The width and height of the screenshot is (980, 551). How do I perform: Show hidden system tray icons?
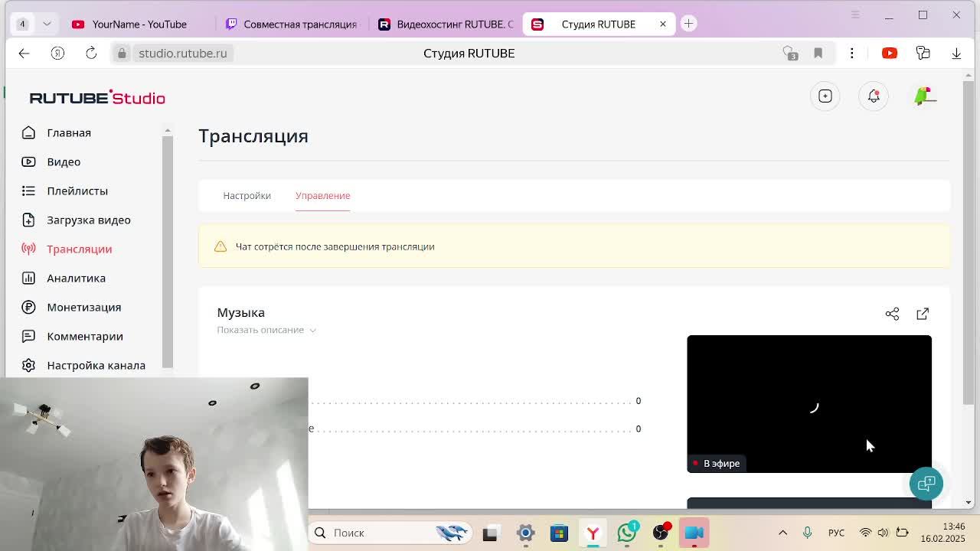click(x=782, y=533)
